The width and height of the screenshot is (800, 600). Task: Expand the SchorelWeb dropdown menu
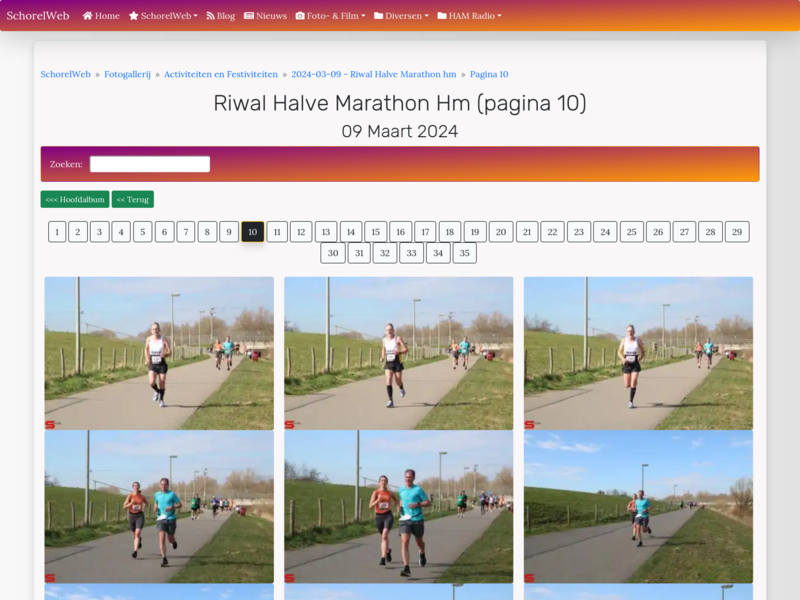click(x=163, y=16)
